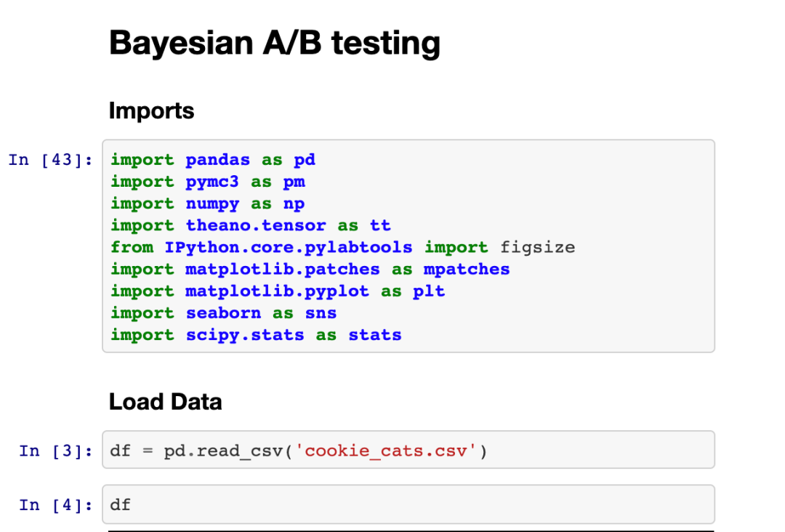Screen dimensions: 785x532
Task: Place cursor on the import numpy line
Action: click(208, 203)
